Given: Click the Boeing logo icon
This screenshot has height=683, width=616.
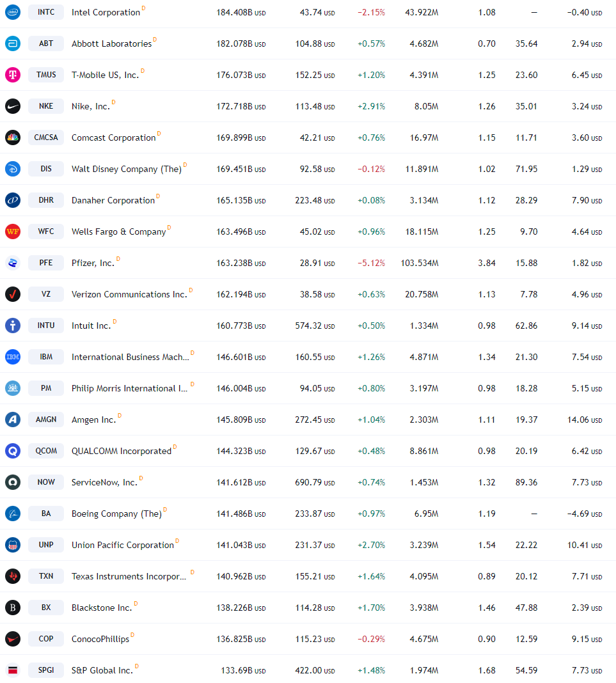Looking at the screenshot, I should tap(13, 514).
